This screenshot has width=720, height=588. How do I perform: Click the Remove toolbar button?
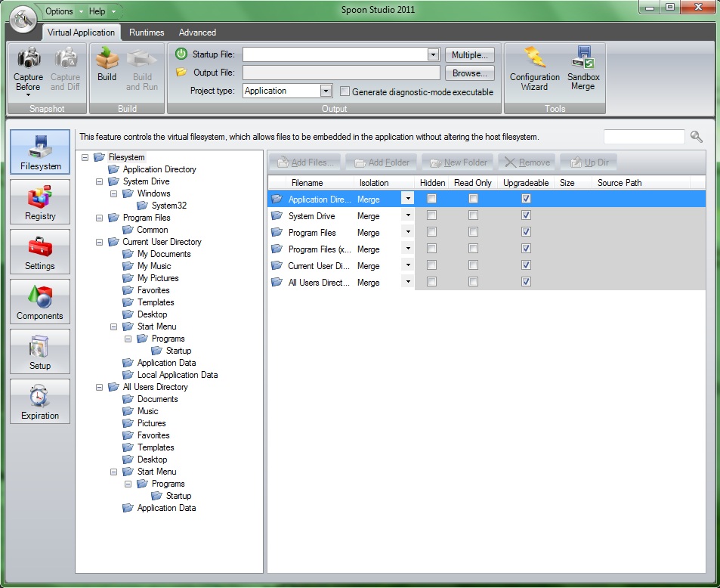click(527, 162)
